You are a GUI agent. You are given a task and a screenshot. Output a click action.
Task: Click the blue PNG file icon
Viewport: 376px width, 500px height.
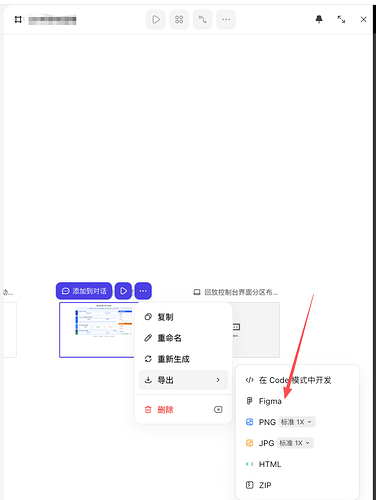[249, 422]
